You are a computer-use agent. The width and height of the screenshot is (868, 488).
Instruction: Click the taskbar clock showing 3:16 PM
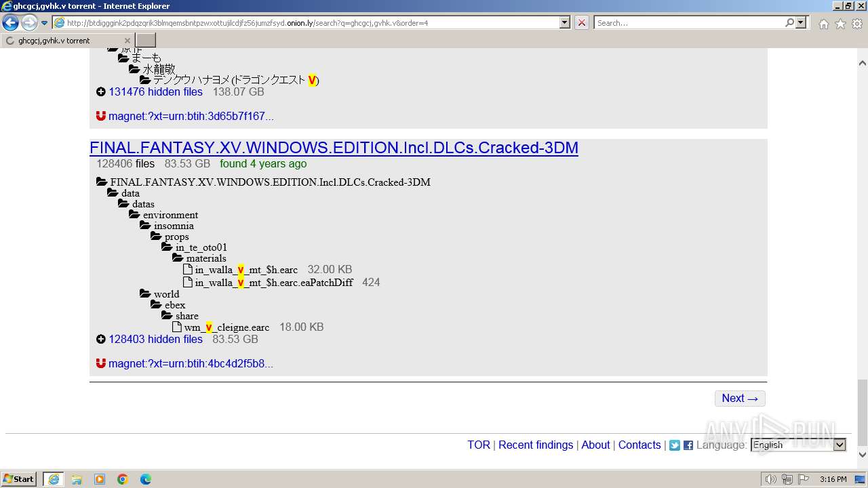click(833, 479)
